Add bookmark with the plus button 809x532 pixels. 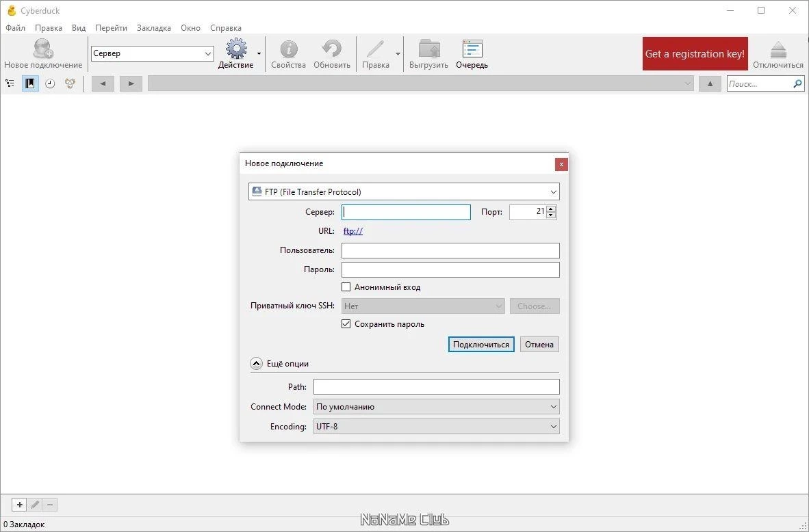20,505
